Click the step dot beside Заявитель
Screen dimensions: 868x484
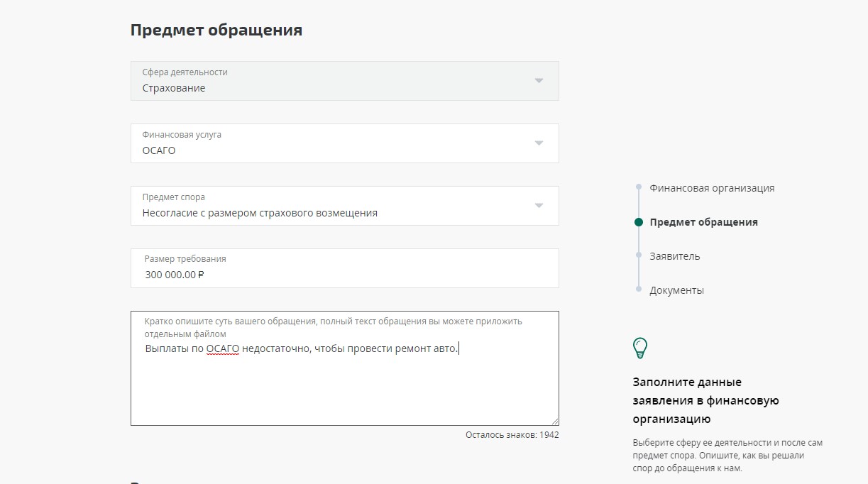click(x=639, y=256)
